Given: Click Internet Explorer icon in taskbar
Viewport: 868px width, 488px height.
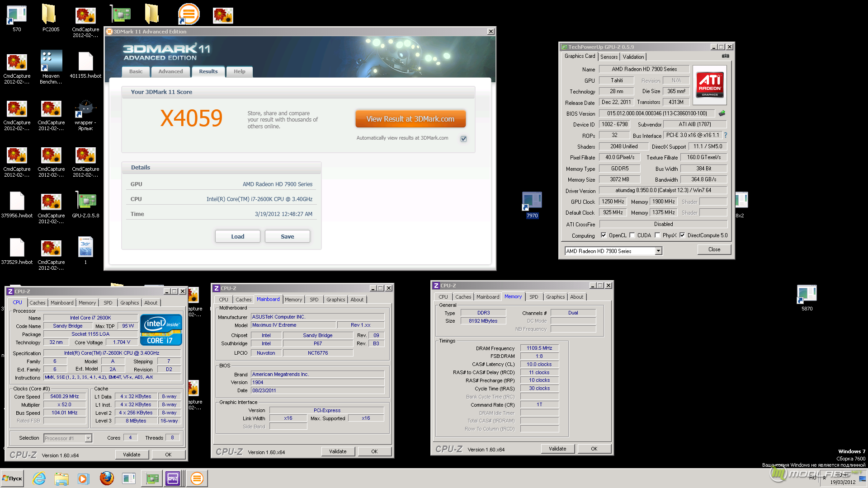Looking at the screenshot, I should point(39,478).
